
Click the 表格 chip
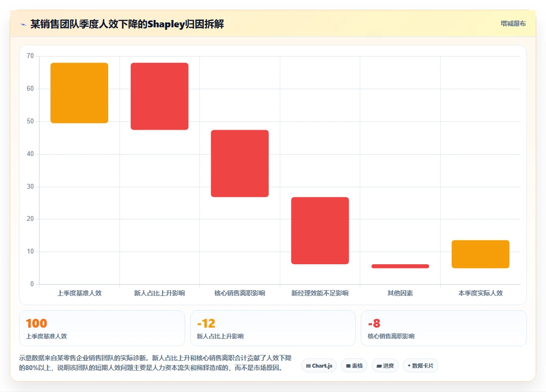pyautogui.click(x=354, y=366)
